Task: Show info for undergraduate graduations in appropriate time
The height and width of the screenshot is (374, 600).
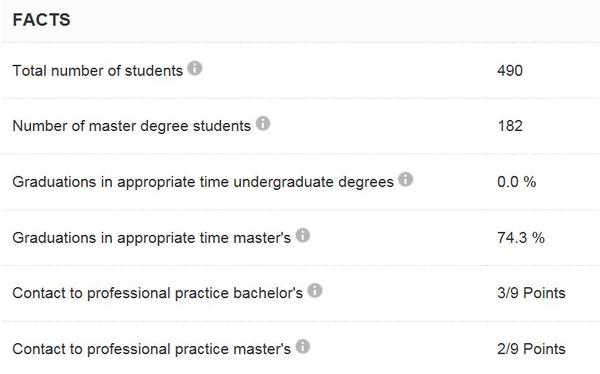Action: 405,179
